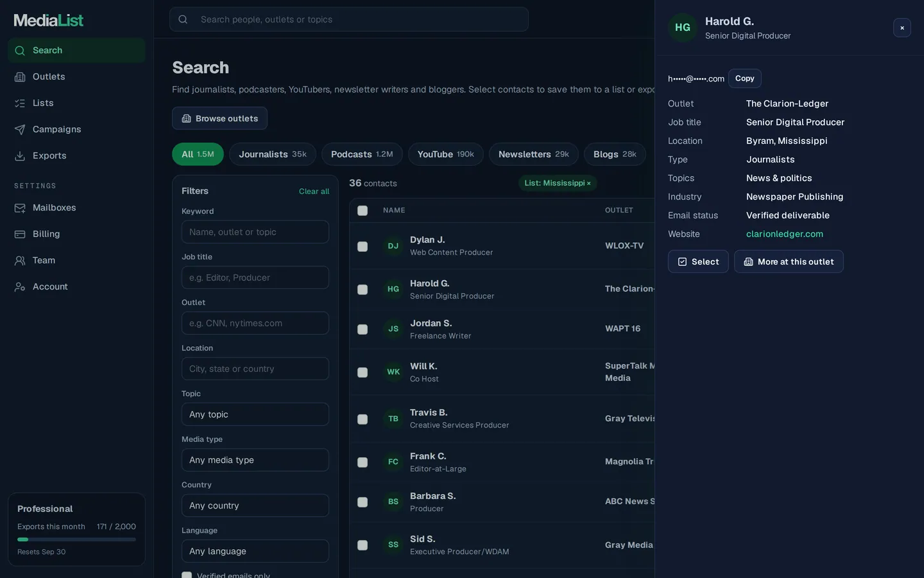Click the Mailboxes envelope icon
The height and width of the screenshot is (578, 924).
[20, 208]
